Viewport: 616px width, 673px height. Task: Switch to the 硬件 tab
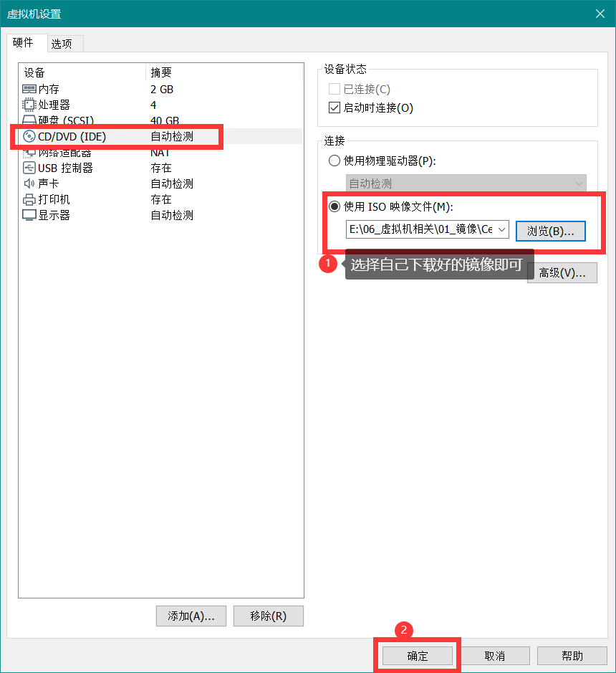pos(23,42)
